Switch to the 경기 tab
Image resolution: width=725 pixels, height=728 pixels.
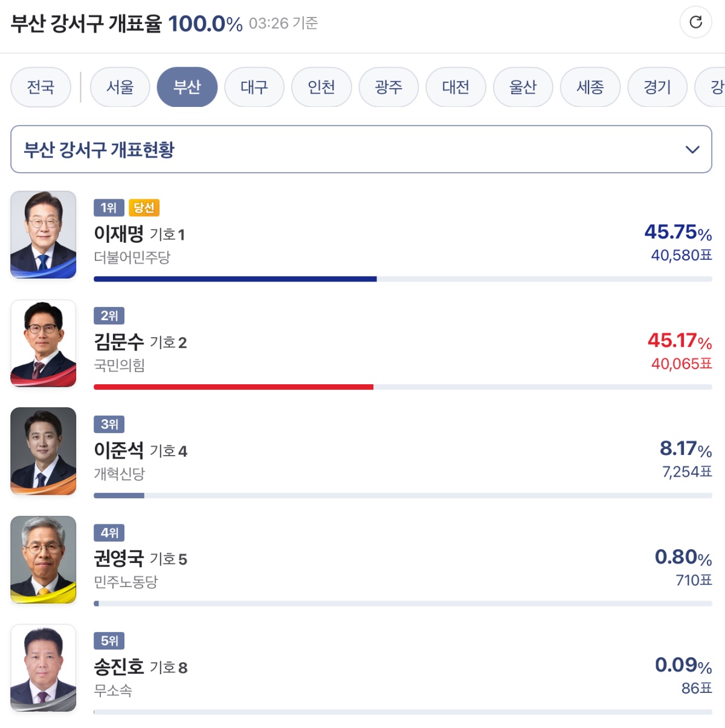click(x=657, y=87)
